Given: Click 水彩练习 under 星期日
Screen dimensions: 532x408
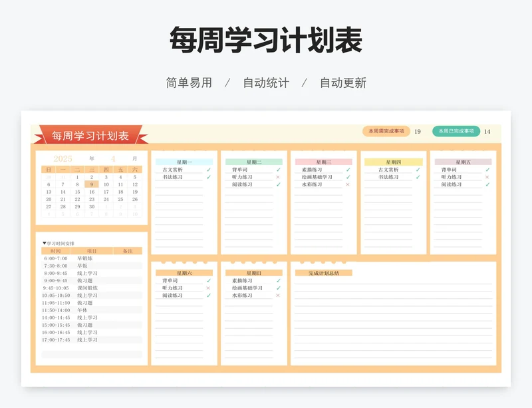Looking at the screenshot, I should click(242, 296).
